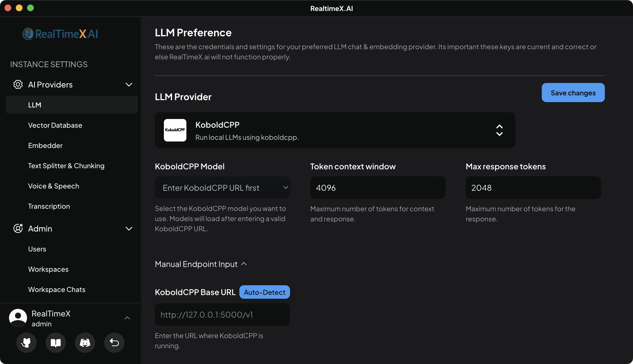Click the RealTimeX.AI logo
Viewport: 633px width, 364px height.
[x=60, y=34]
